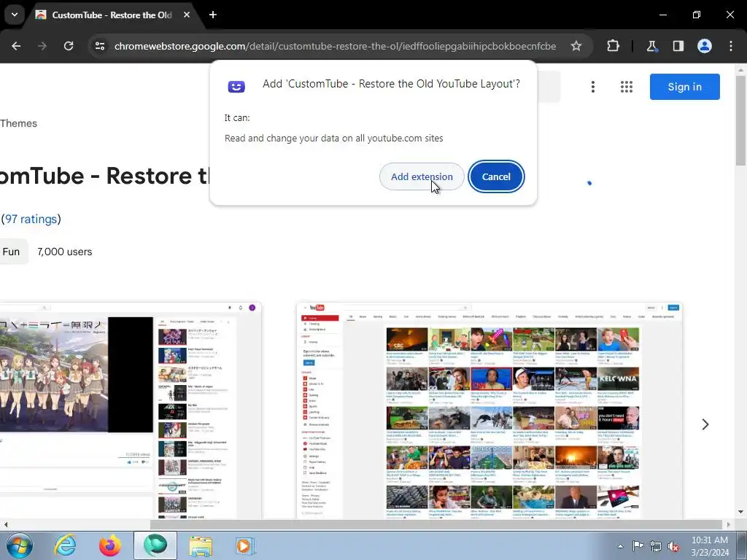
Task: Open the YouTube homepage screenshot thumbnail
Action: pos(489,411)
